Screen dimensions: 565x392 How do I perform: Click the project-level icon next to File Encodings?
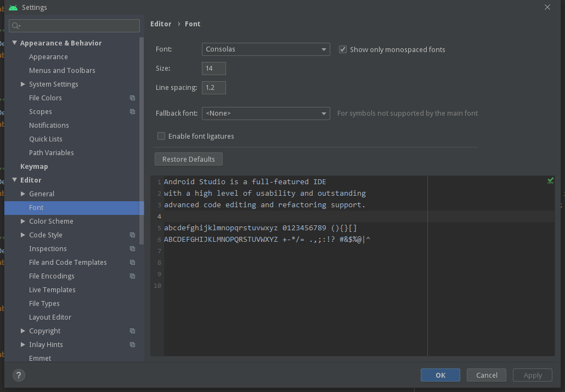132,276
